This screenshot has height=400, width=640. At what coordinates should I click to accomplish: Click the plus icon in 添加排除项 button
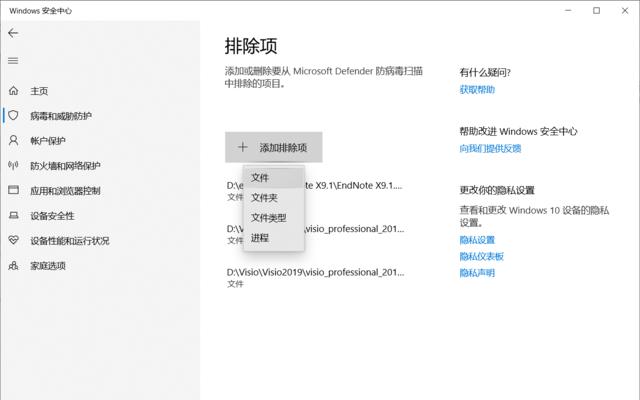(x=242, y=147)
